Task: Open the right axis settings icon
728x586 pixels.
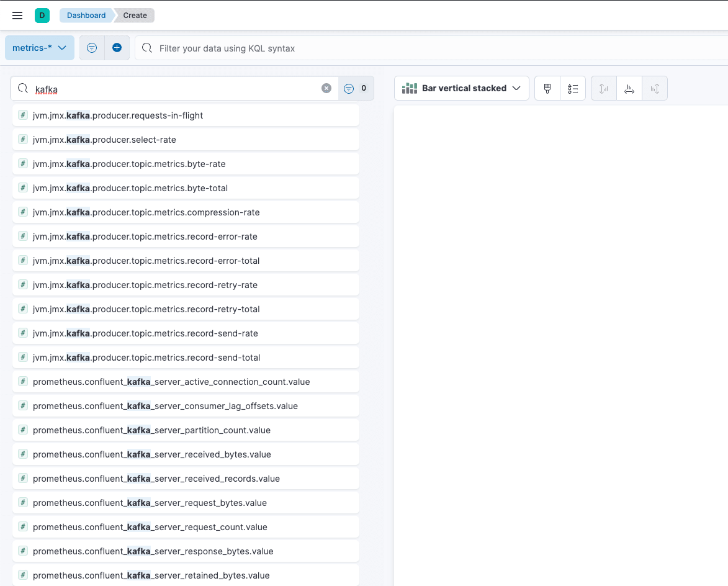Action: 655,89
